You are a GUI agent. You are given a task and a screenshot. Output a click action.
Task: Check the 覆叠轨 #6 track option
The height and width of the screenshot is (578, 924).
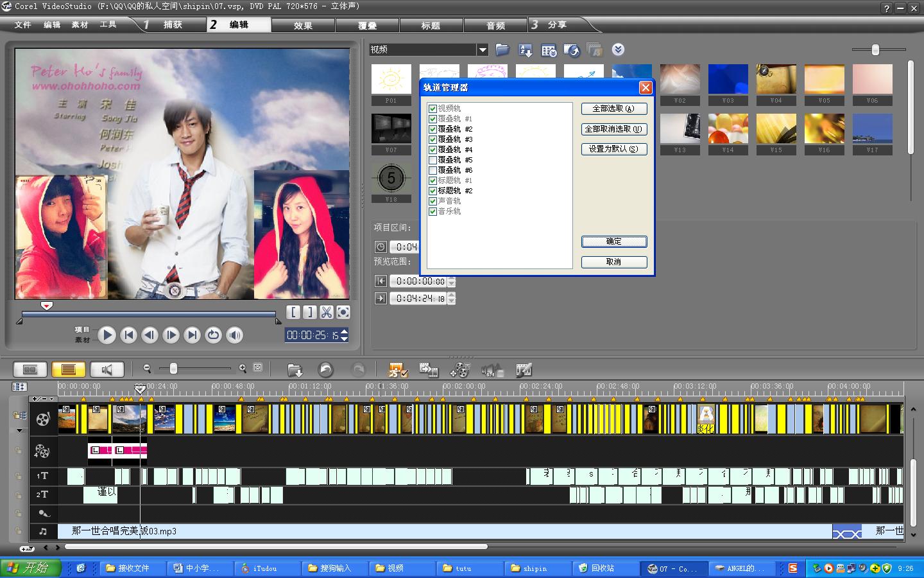432,170
